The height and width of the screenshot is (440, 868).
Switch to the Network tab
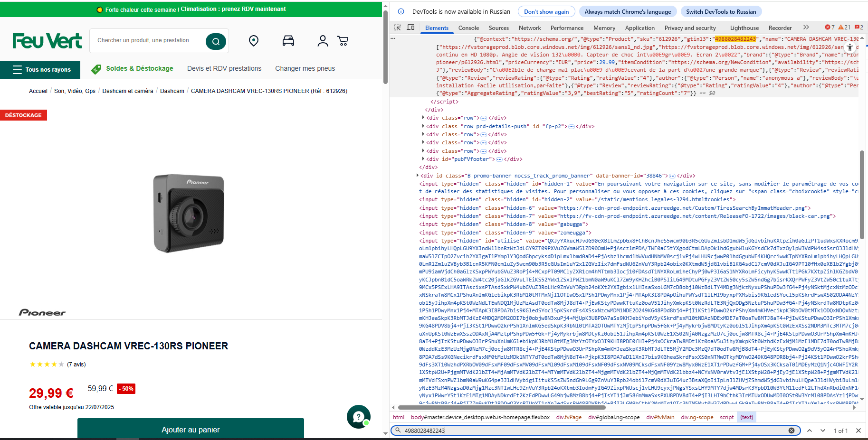click(530, 28)
